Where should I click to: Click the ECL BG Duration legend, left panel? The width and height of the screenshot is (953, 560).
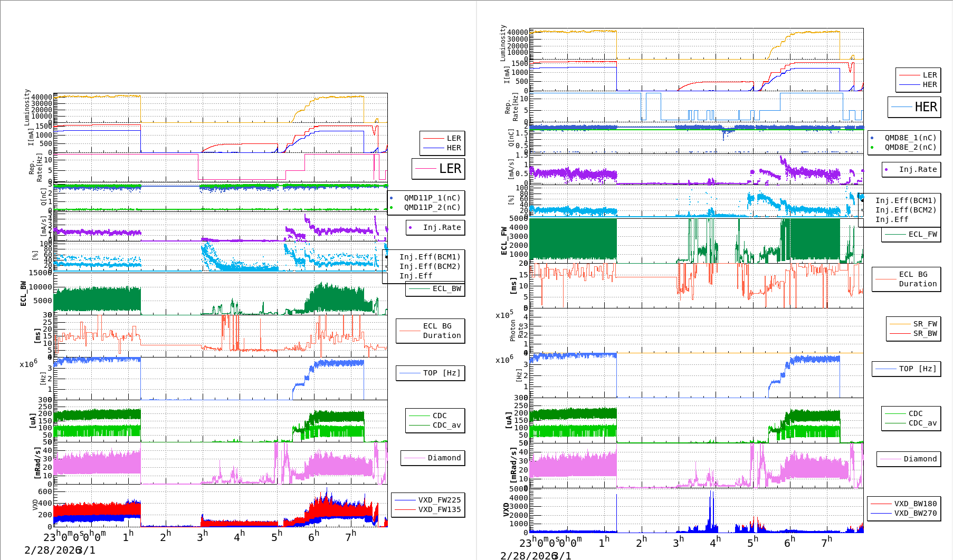tap(431, 331)
